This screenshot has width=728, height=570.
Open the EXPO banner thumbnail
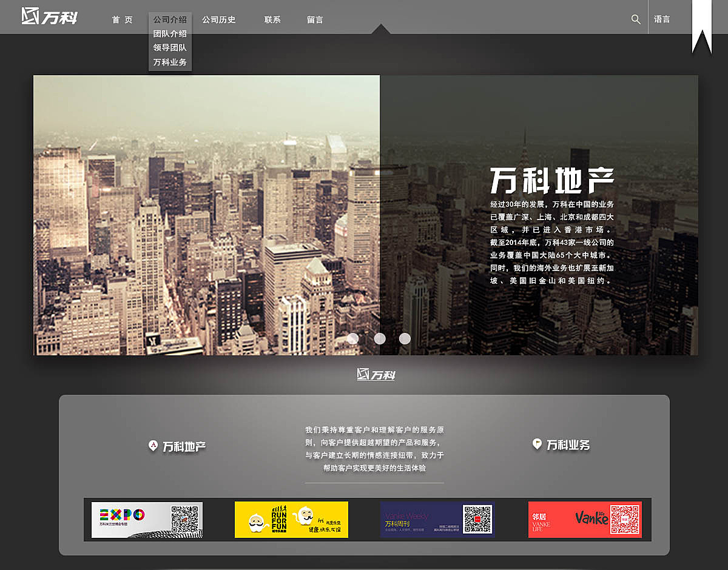[147, 520]
